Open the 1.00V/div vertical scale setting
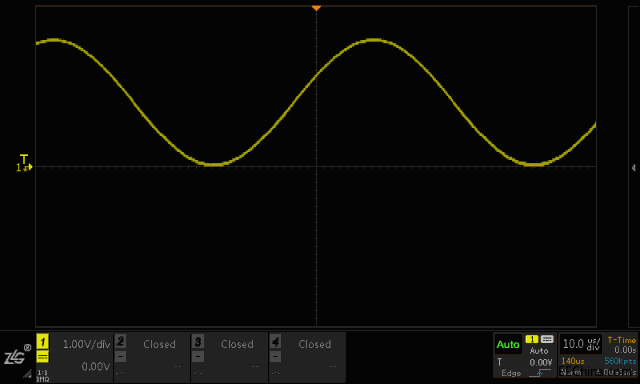The image size is (640, 384). pos(87,344)
